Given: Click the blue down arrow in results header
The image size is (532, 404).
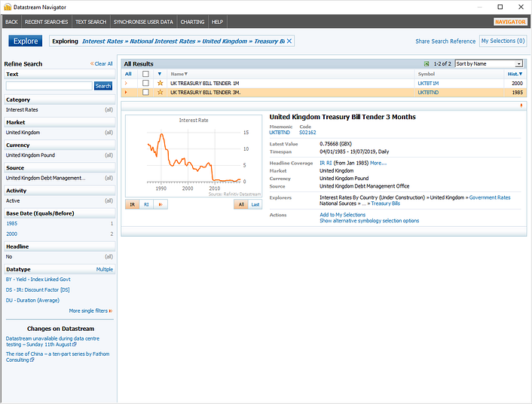Looking at the screenshot, I should tap(160, 74).
